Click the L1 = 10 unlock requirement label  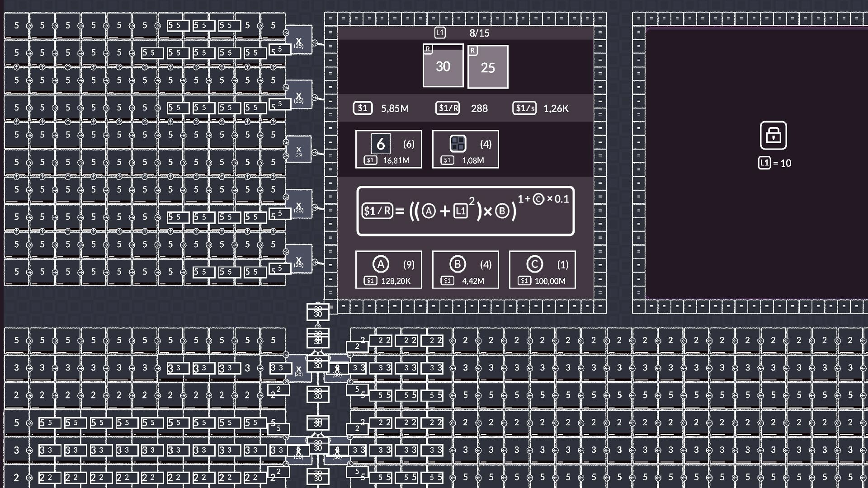775,164
